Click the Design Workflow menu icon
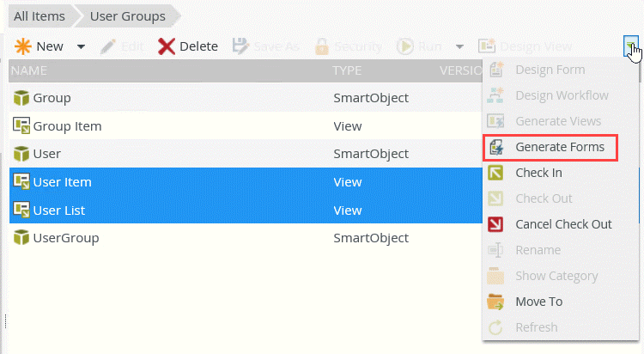 [495, 95]
